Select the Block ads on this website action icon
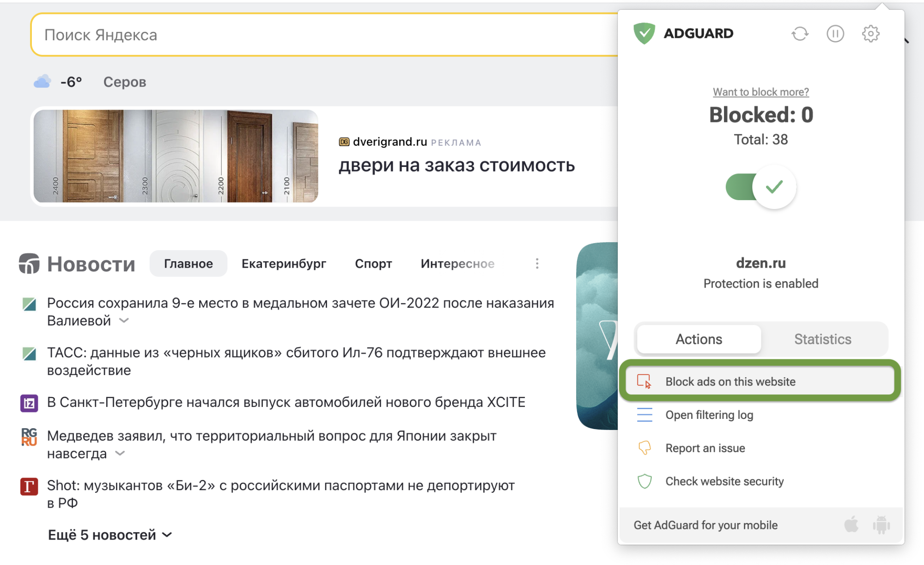Viewport: 924px width, 565px height. 644,381
